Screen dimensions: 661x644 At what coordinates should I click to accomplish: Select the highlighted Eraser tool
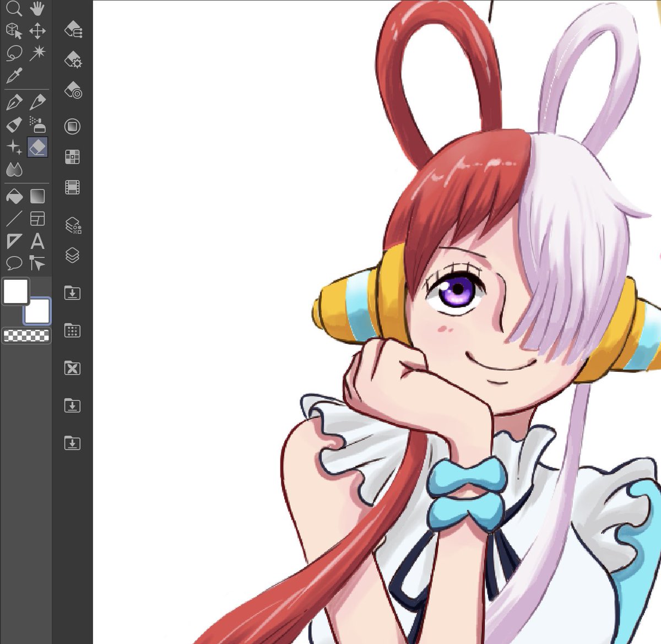[37, 147]
